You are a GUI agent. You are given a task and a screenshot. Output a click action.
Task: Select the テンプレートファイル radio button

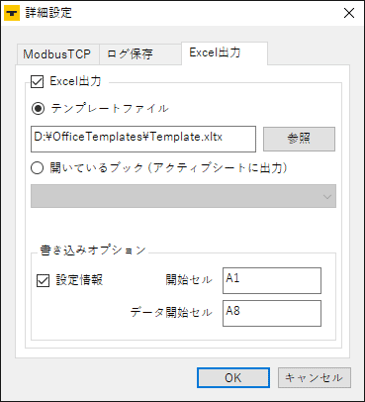(38, 108)
